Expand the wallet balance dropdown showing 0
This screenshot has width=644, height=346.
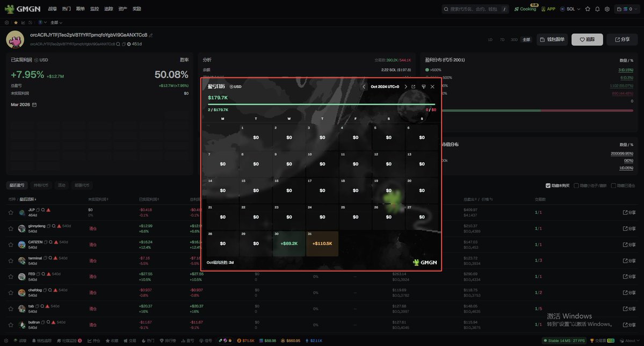click(x=626, y=9)
